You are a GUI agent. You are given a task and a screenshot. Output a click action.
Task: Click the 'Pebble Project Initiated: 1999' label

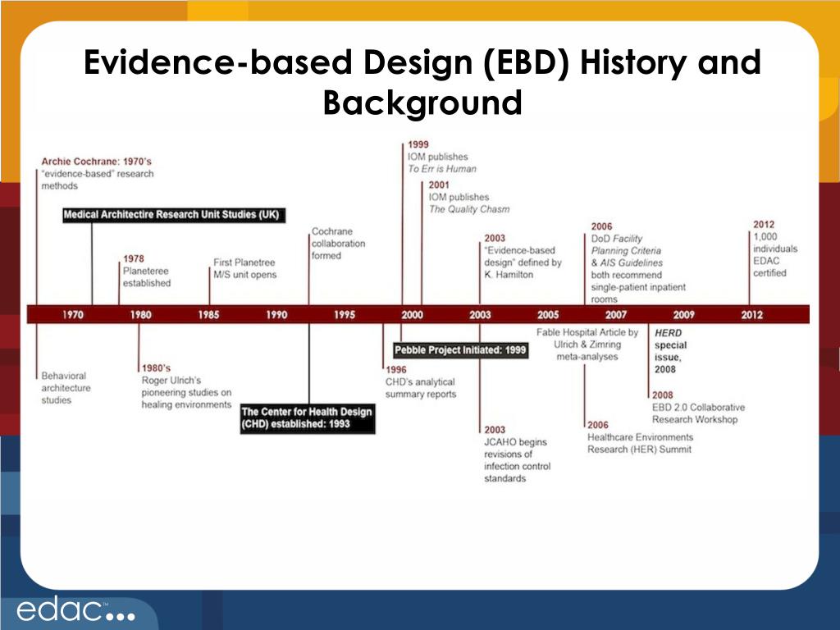[461, 350]
